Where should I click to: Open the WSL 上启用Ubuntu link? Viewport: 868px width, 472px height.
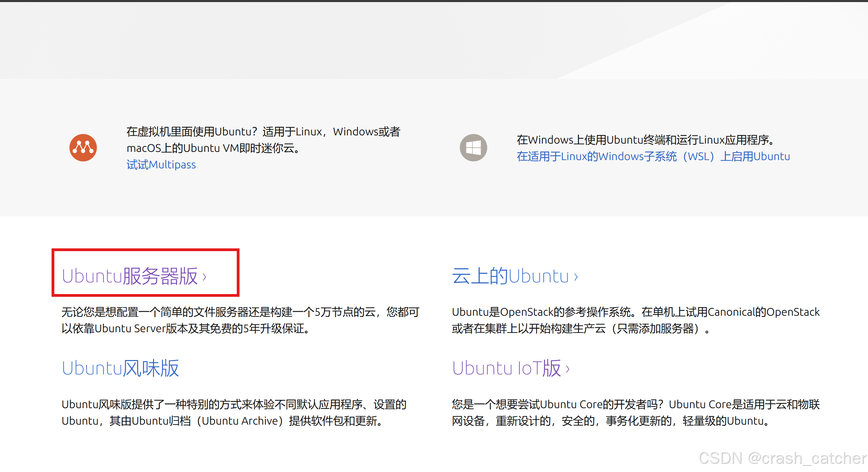point(653,156)
